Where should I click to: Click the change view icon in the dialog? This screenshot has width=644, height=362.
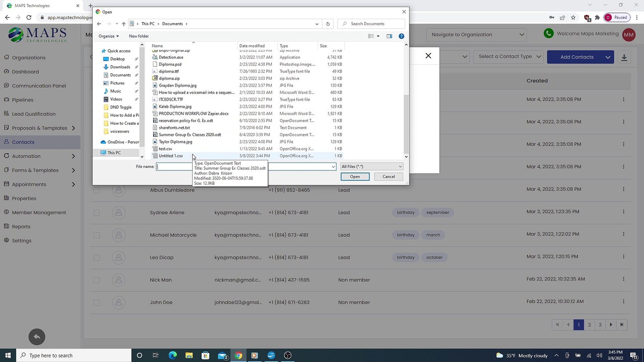371,36
